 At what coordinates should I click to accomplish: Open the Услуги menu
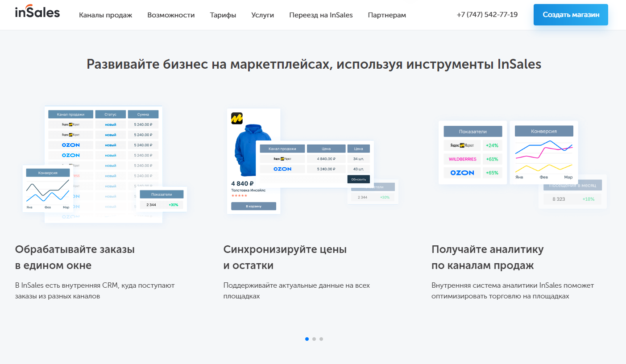coord(263,15)
